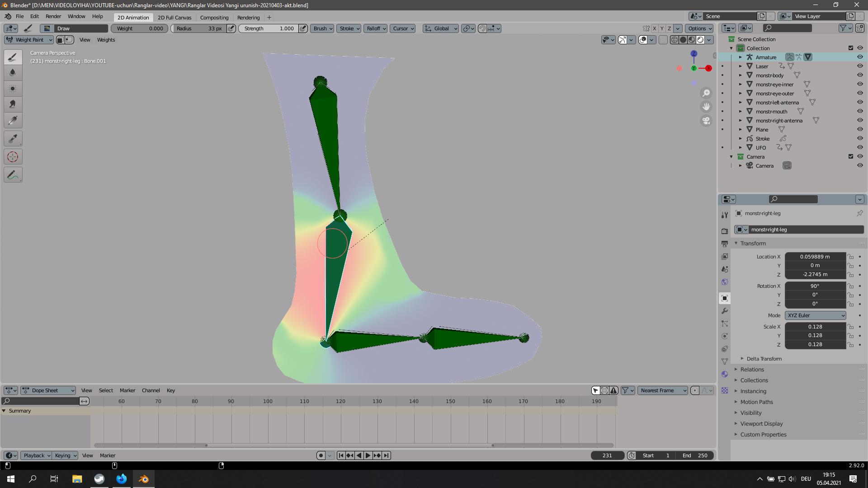Select the Sample Weight eyedropper tool
The width and height of the screenshot is (868, 488).
pos(13,139)
